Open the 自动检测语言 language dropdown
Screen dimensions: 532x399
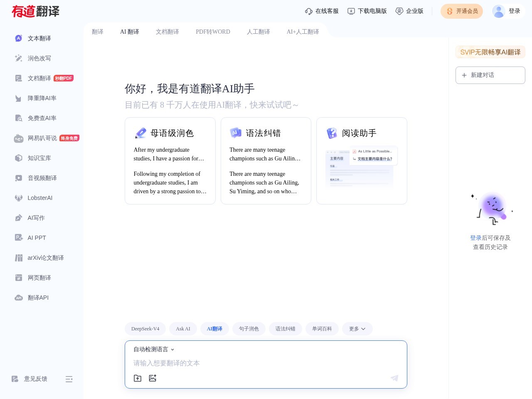[154, 350]
